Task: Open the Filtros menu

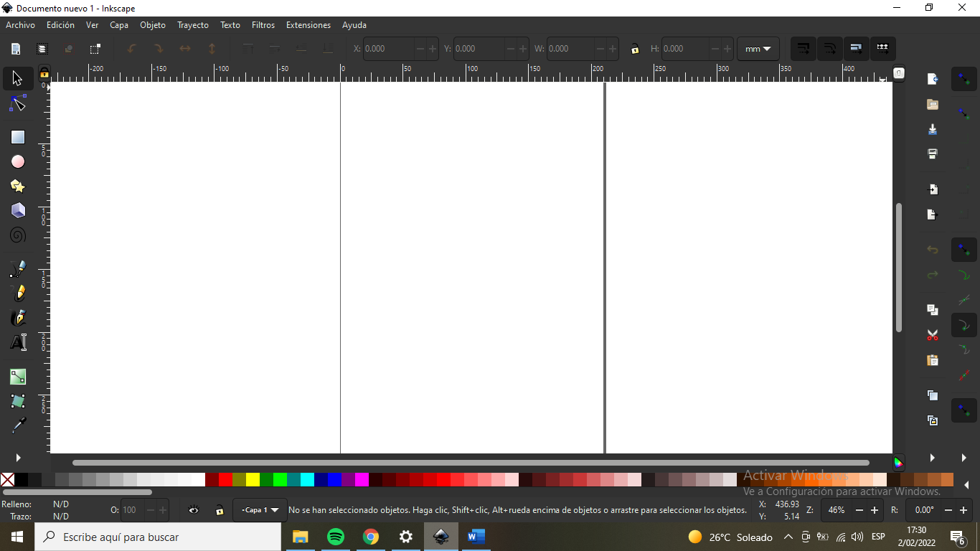Action: click(263, 25)
